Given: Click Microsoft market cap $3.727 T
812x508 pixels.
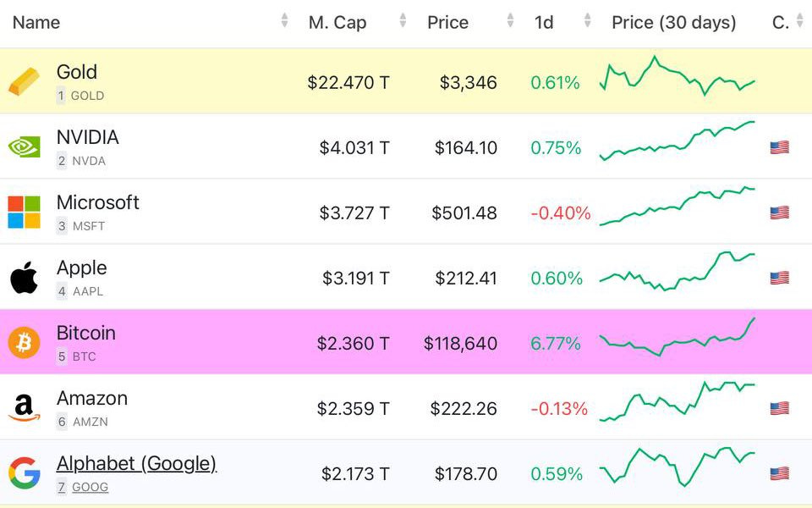Looking at the screenshot, I should tap(354, 213).
